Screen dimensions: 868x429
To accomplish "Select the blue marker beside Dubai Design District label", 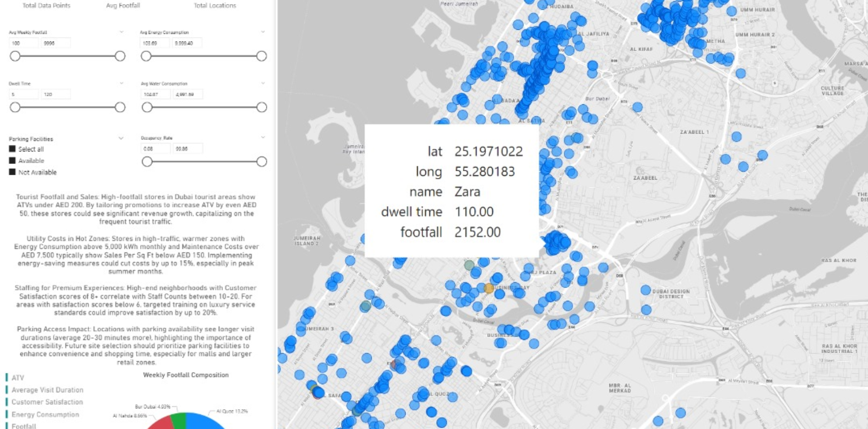I will tap(646, 290).
